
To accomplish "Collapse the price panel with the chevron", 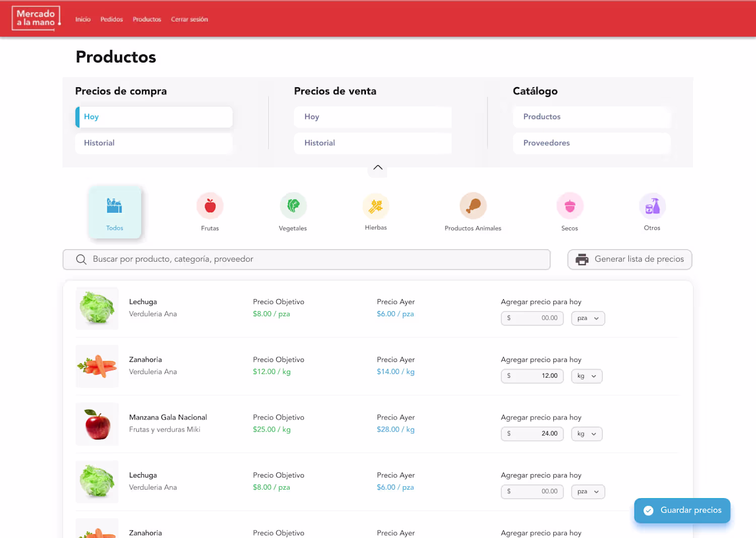I will (377, 167).
